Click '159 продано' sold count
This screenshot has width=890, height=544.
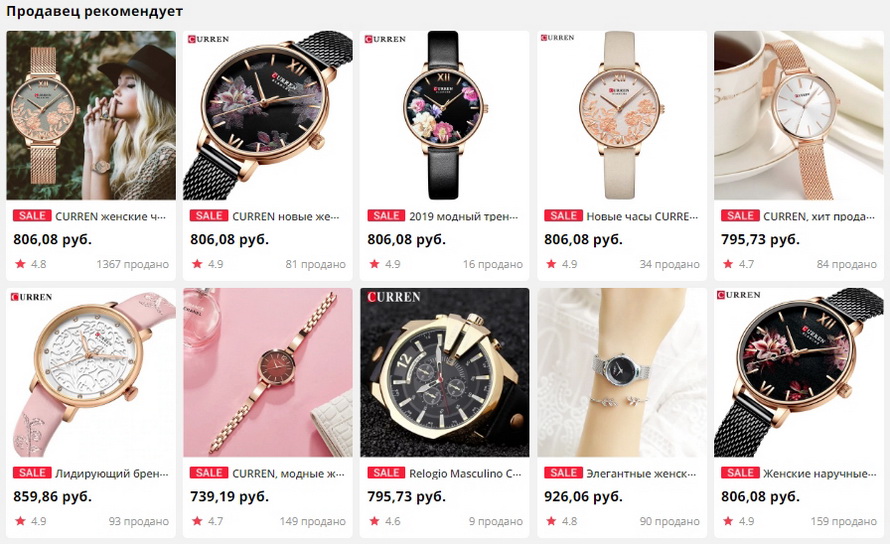click(x=843, y=521)
